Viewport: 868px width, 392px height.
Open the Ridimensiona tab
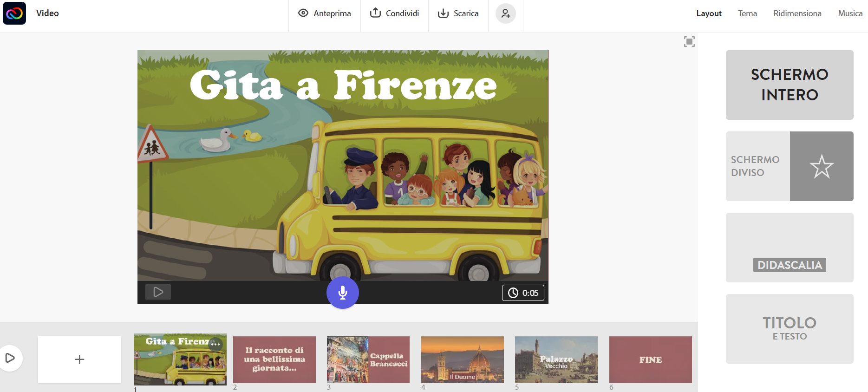pyautogui.click(x=797, y=13)
